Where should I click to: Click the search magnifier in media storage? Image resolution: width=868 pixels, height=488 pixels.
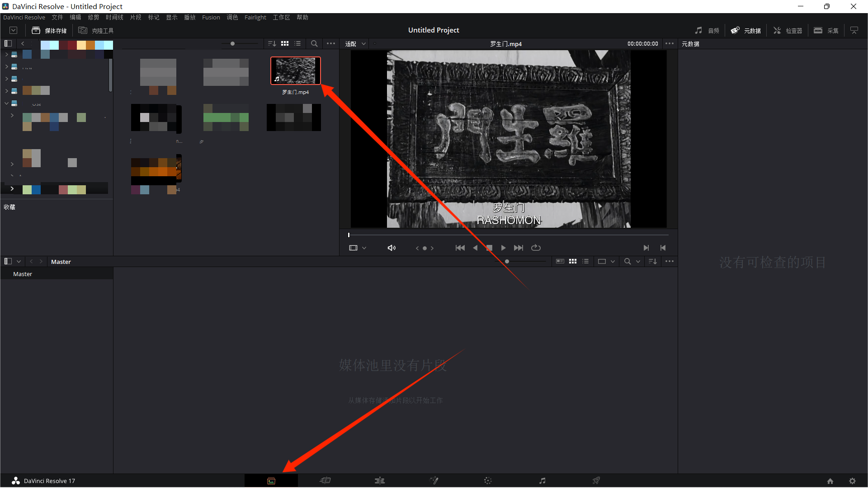tap(314, 44)
